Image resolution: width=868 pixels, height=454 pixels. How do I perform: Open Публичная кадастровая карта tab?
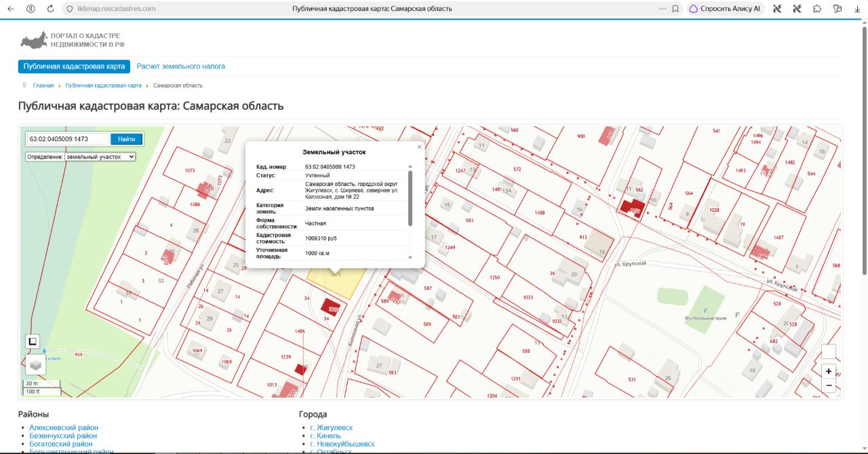tap(74, 67)
